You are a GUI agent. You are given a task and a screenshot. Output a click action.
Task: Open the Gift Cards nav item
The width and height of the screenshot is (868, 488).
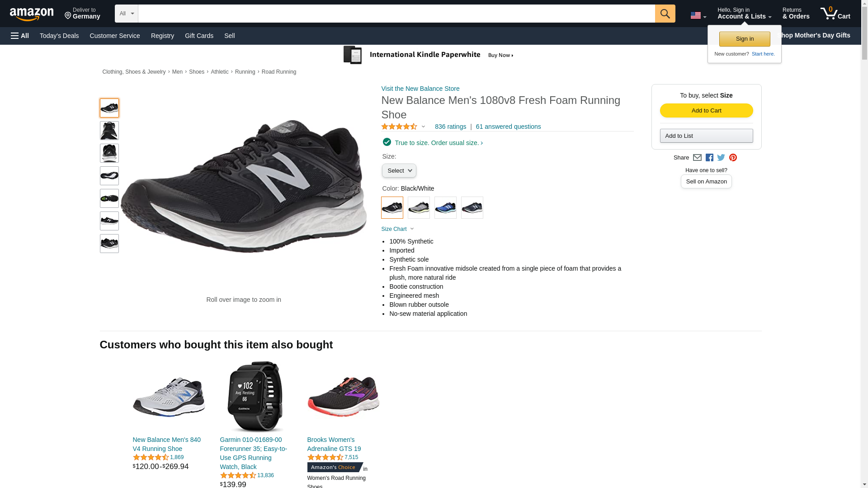click(x=199, y=36)
